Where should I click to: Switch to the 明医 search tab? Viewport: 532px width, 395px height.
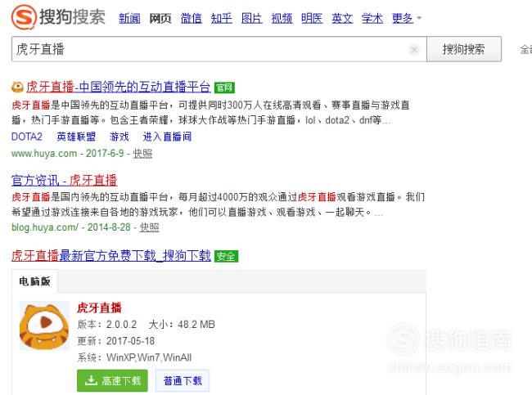pos(312,18)
